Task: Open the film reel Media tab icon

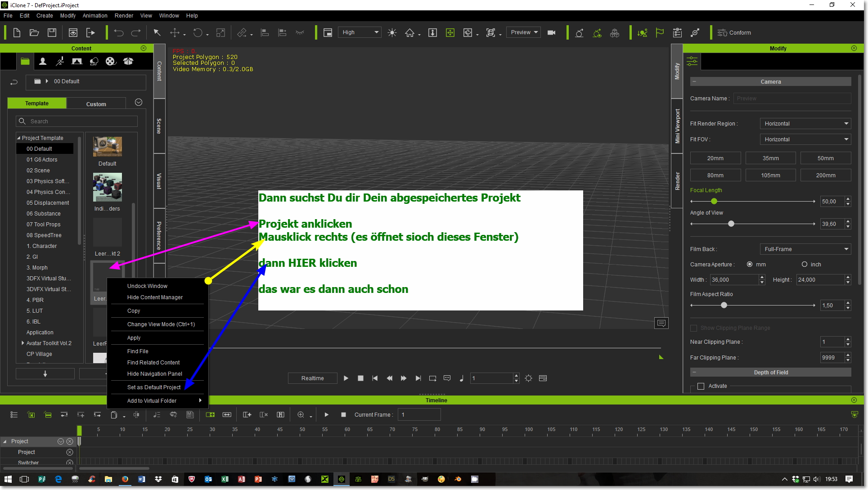Action: click(x=111, y=61)
